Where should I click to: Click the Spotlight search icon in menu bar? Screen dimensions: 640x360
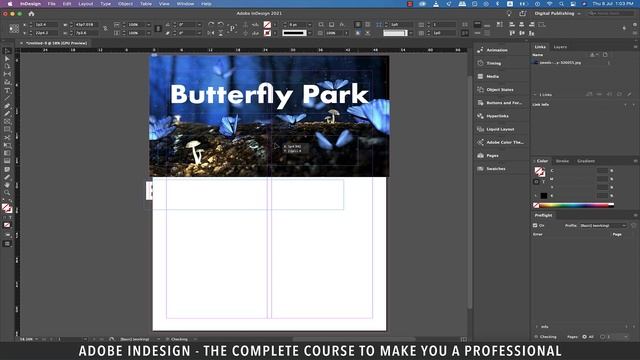561,4
